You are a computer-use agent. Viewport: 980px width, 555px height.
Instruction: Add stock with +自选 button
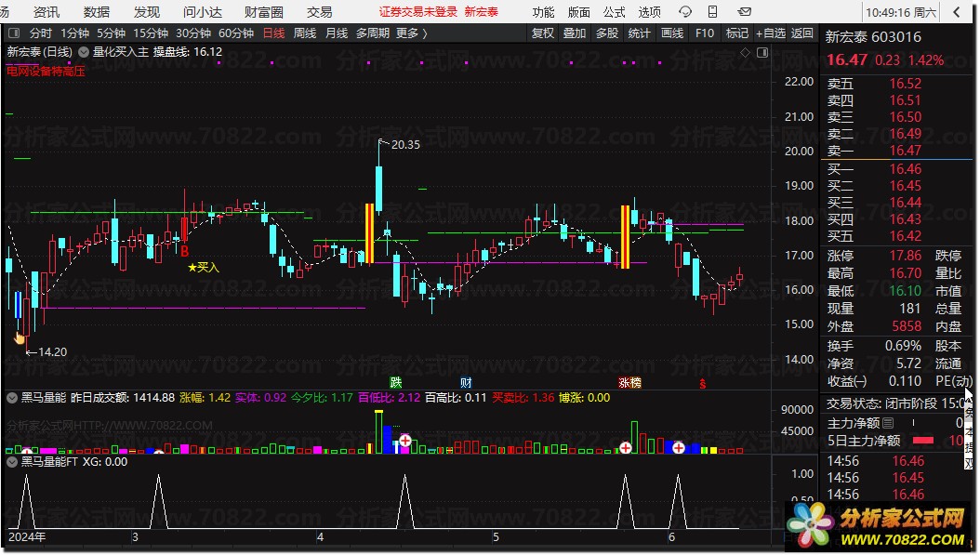(x=771, y=33)
